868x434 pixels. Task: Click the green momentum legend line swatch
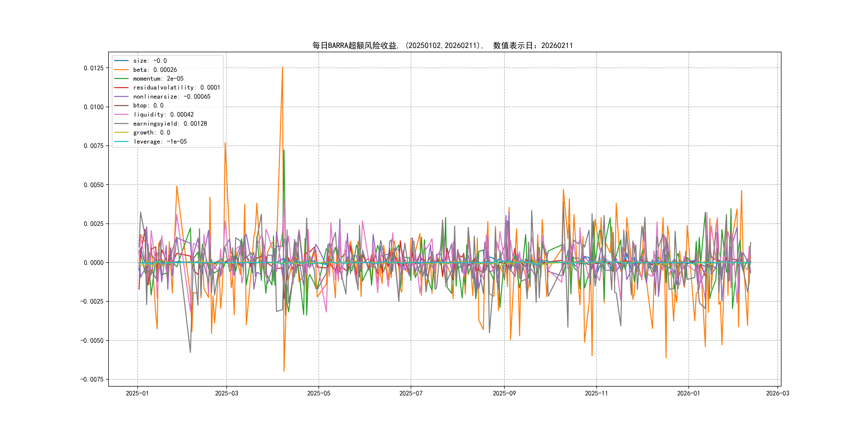coord(121,78)
